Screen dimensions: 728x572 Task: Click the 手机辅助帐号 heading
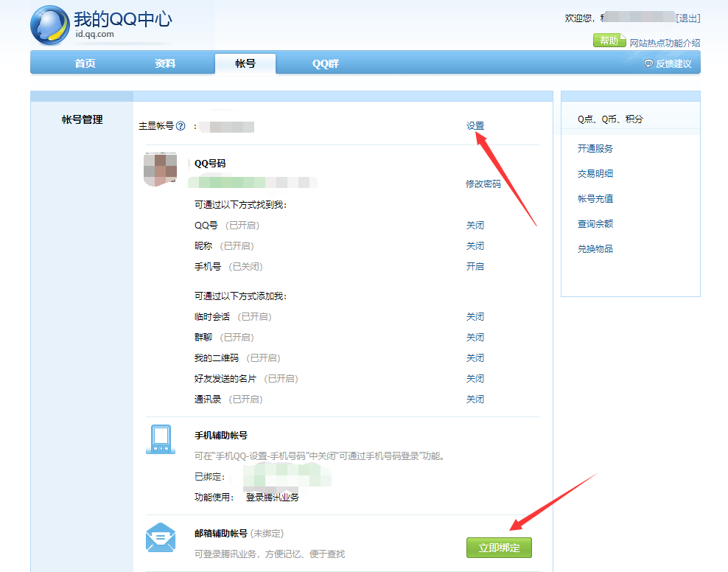(221, 436)
